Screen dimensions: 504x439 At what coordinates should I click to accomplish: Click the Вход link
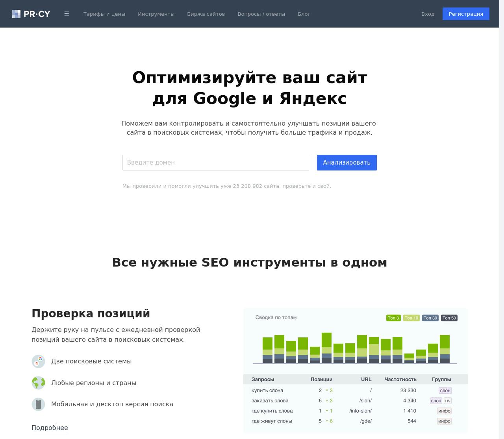point(428,14)
